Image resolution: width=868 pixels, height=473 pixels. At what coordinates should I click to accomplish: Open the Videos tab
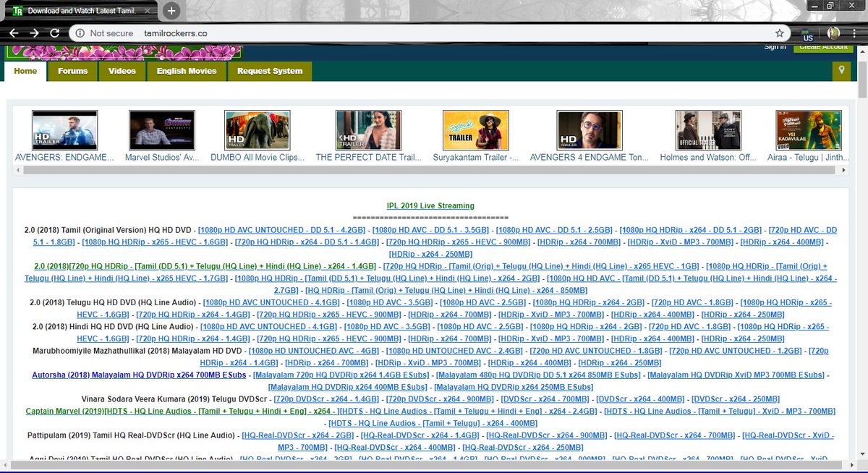(x=122, y=71)
